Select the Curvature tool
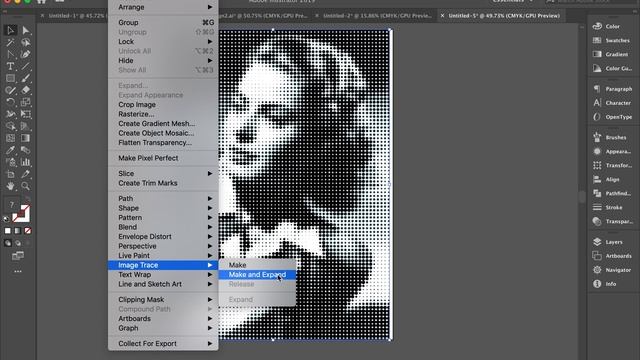The image size is (640, 360). click(x=25, y=54)
